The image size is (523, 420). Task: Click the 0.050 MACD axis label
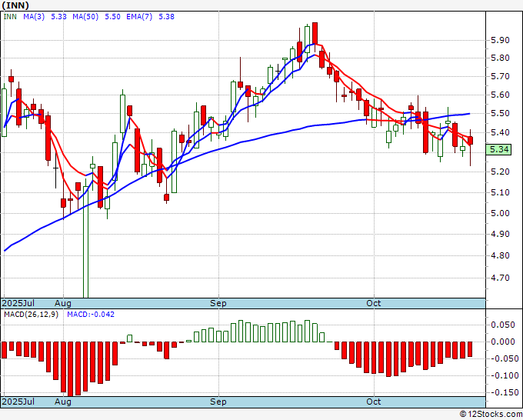503,325
